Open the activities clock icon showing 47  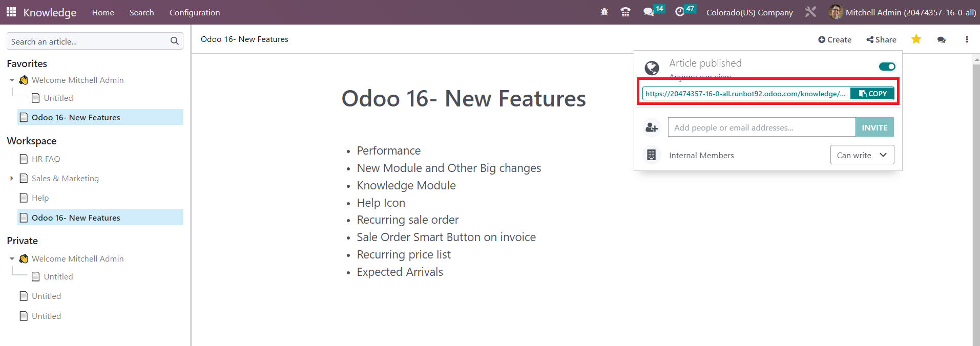coord(685,11)
